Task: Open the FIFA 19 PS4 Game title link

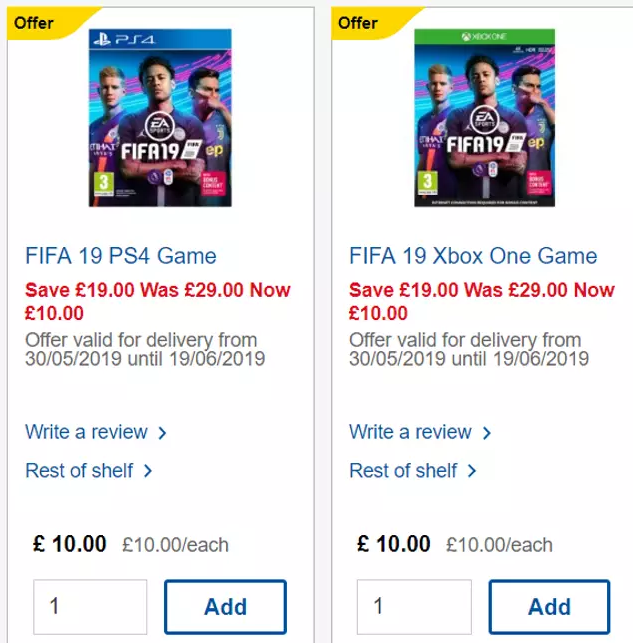Action: [120, 256]
